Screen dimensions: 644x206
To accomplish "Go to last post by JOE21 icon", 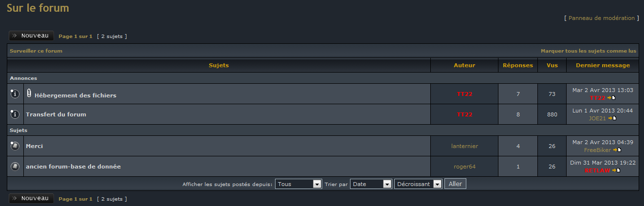I will point(612,118).
